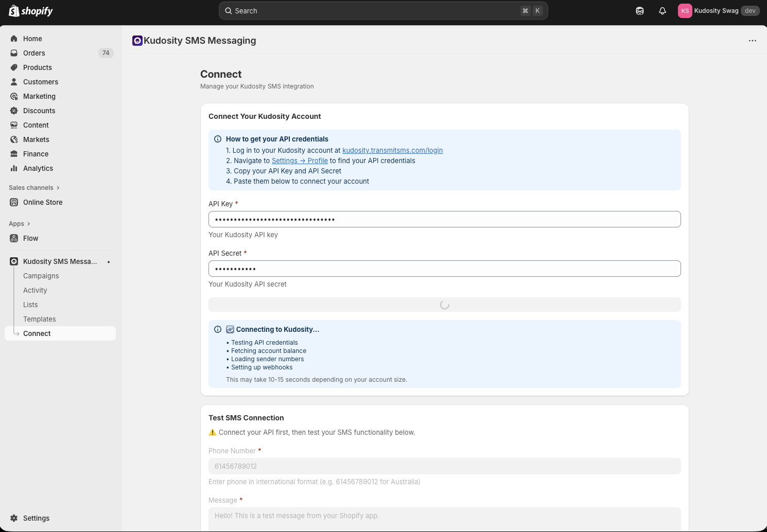Image resolution: width=767 pixels, height=532 pixels.
Task: Open the three-dot app menu
Action: [753, 41]
